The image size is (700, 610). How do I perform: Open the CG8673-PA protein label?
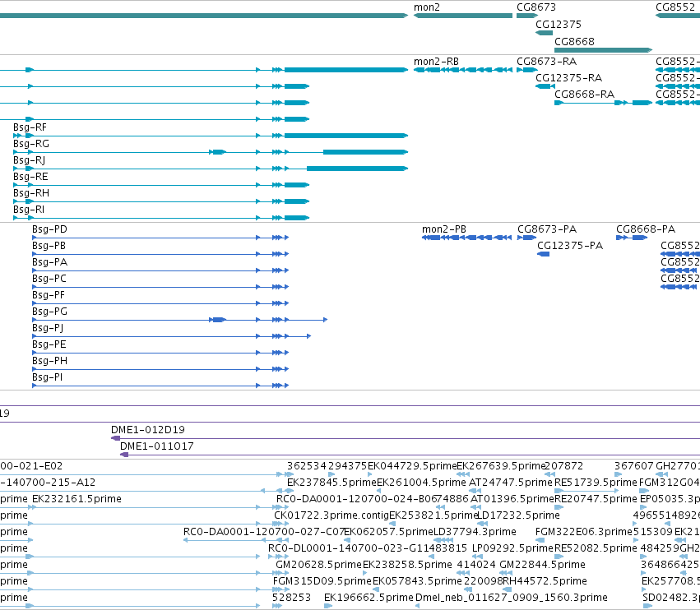[x=547, y=229]
